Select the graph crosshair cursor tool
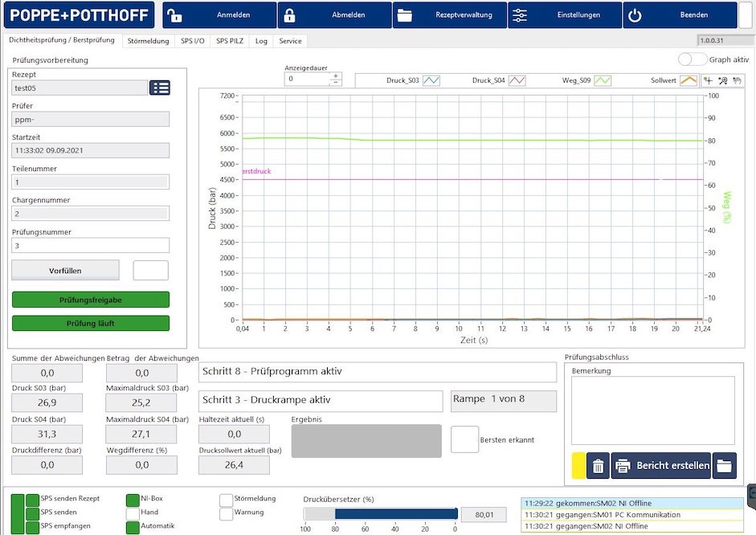The image size is (756, 535). pyautogui.click(x=708, y=80)
